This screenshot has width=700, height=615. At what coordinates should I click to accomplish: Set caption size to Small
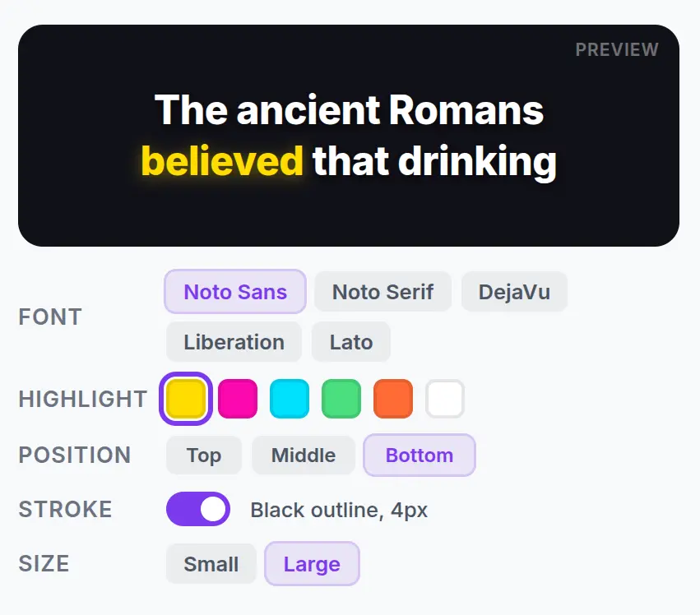click(211, 564)
